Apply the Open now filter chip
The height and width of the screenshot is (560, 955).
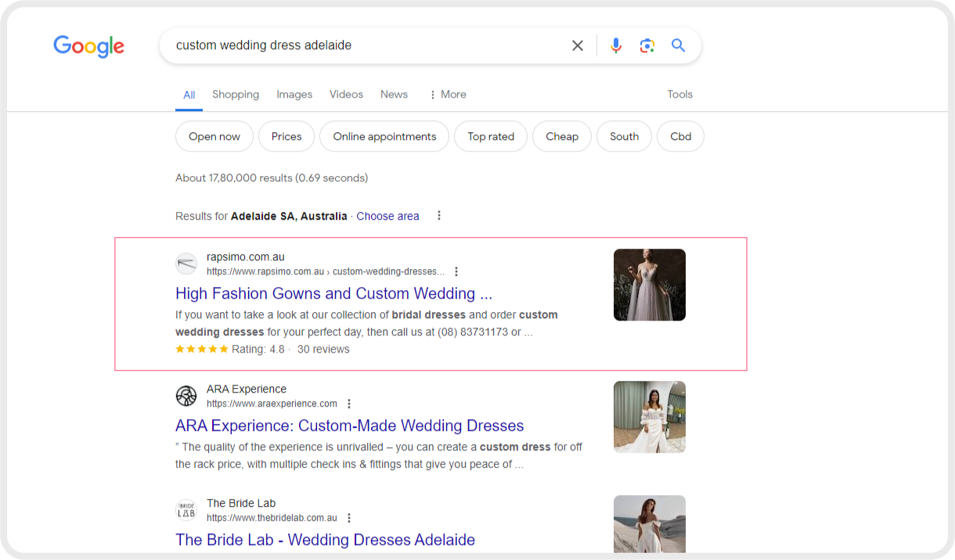point(214,136)
